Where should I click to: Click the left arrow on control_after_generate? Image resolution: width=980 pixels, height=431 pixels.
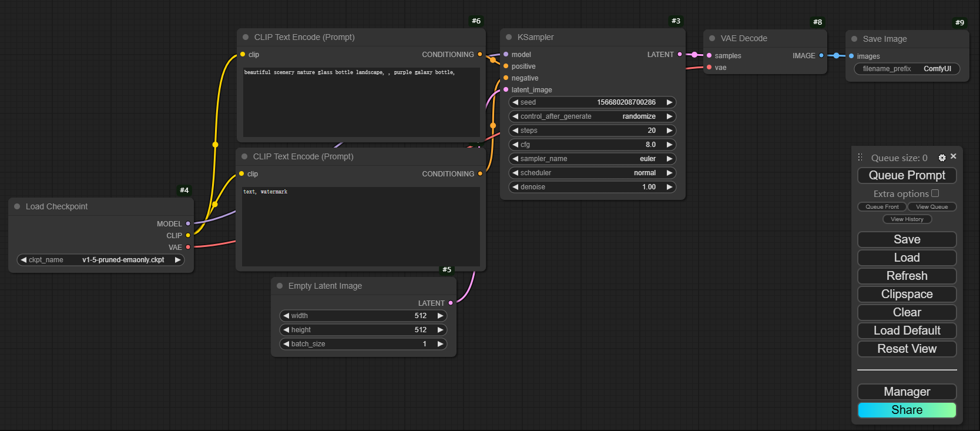click(515, 116)
